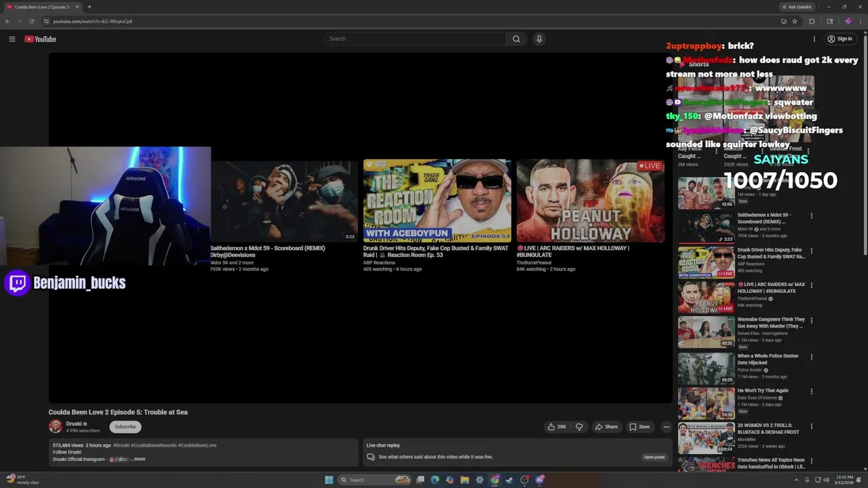
Task: Open the Druski channel avatar
Action: pos(56,426)
